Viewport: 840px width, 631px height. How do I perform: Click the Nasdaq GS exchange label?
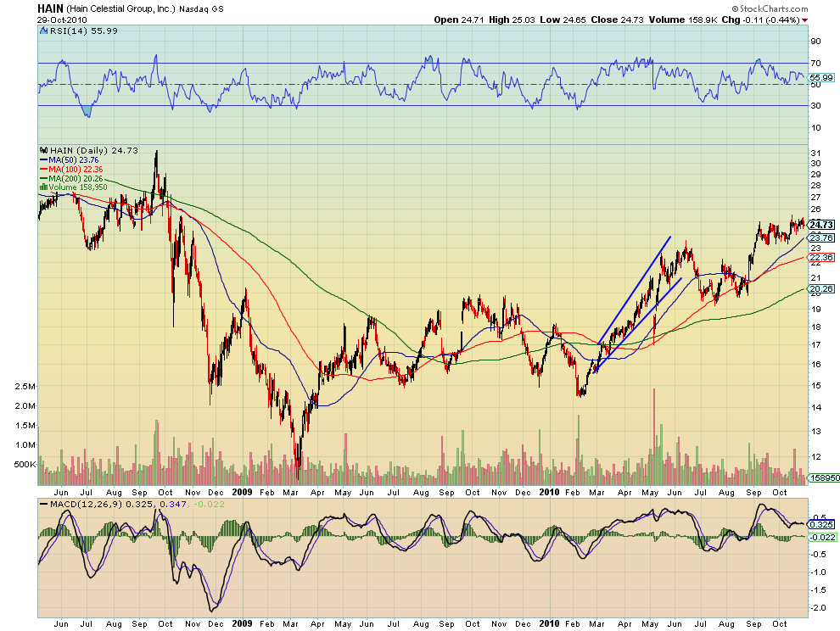tap(201, 9)
